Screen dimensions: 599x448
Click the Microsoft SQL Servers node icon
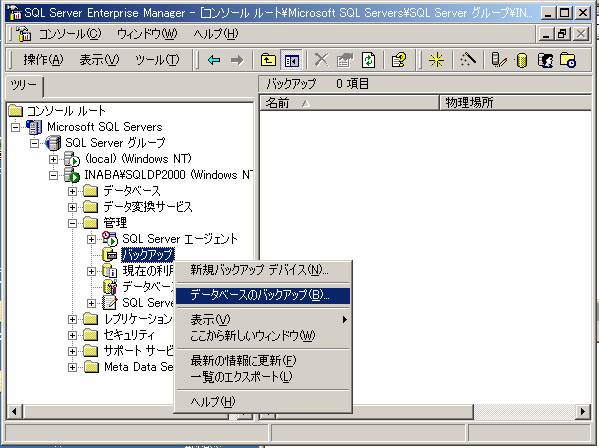(x=34, y=127)
